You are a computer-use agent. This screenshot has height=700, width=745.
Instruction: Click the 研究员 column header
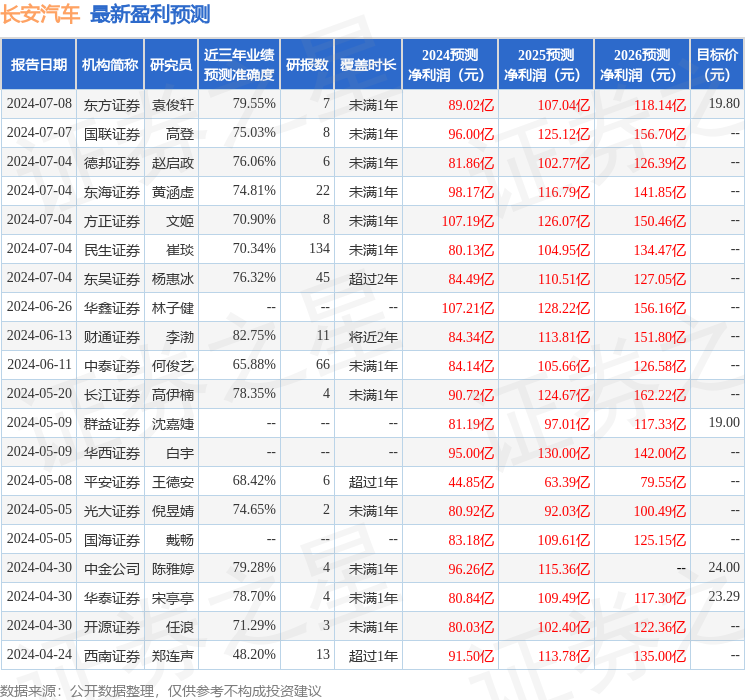click(x=171, y=64)
